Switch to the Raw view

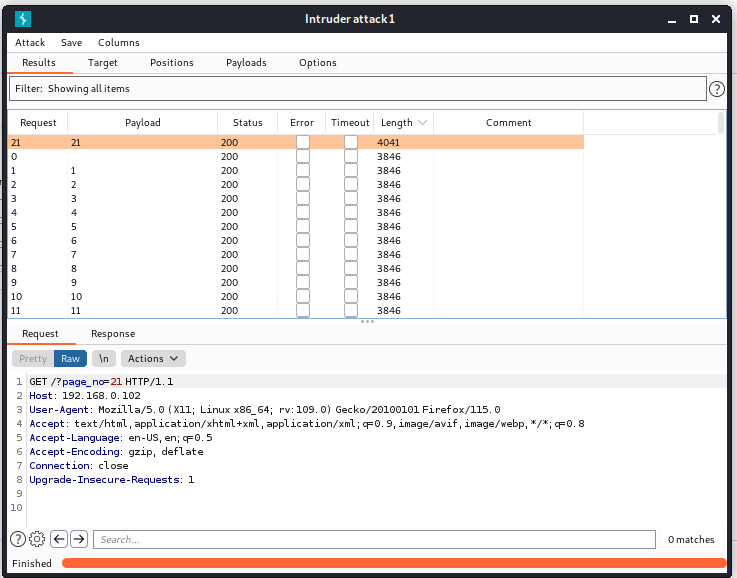71,359
